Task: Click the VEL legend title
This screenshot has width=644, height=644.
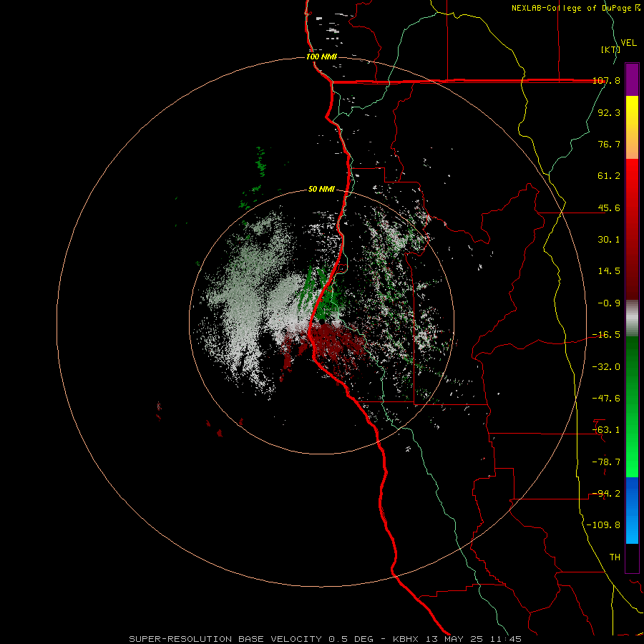Action: coord(628,43)
